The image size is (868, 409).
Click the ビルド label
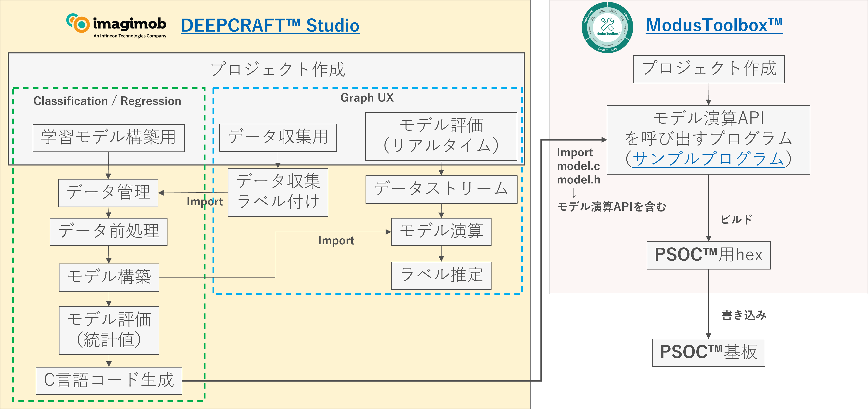[736, 220]
